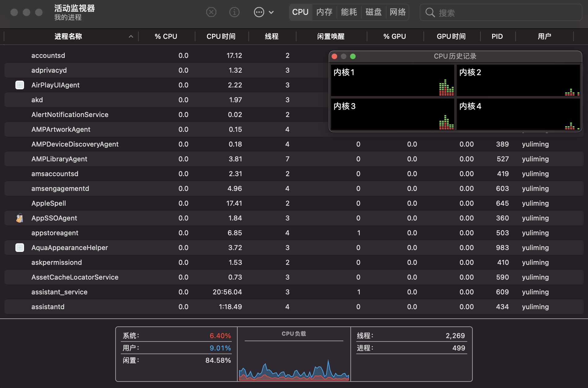
Task: Click the process count 499
Action: (459, 348)
